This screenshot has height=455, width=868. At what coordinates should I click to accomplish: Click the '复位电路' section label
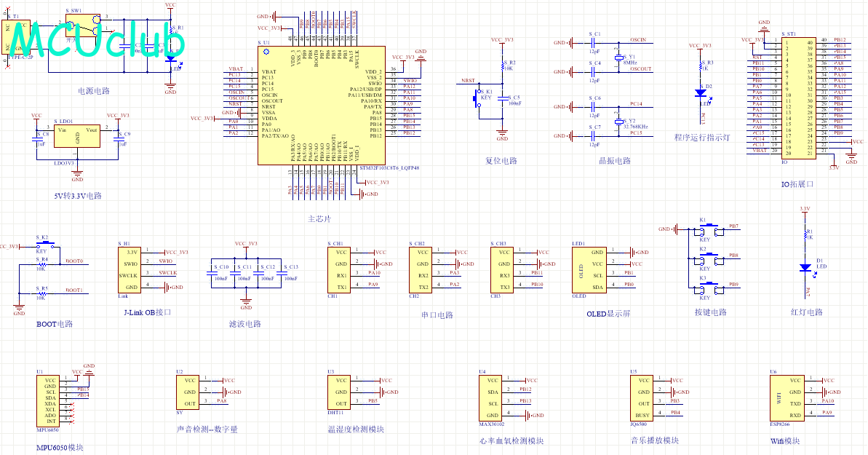pyautogui.click(x=501, y=161)
